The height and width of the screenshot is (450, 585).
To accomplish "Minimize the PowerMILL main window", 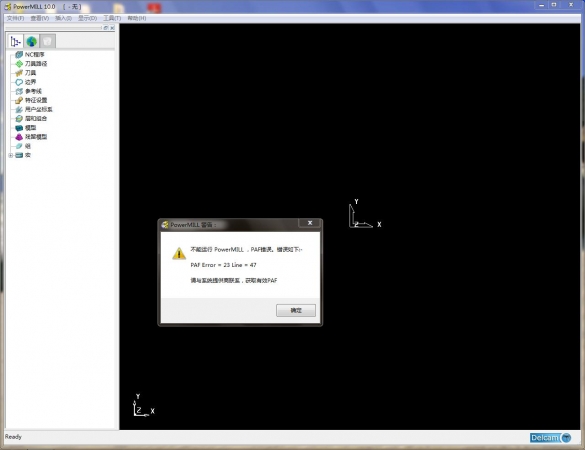I will (541, 5).
